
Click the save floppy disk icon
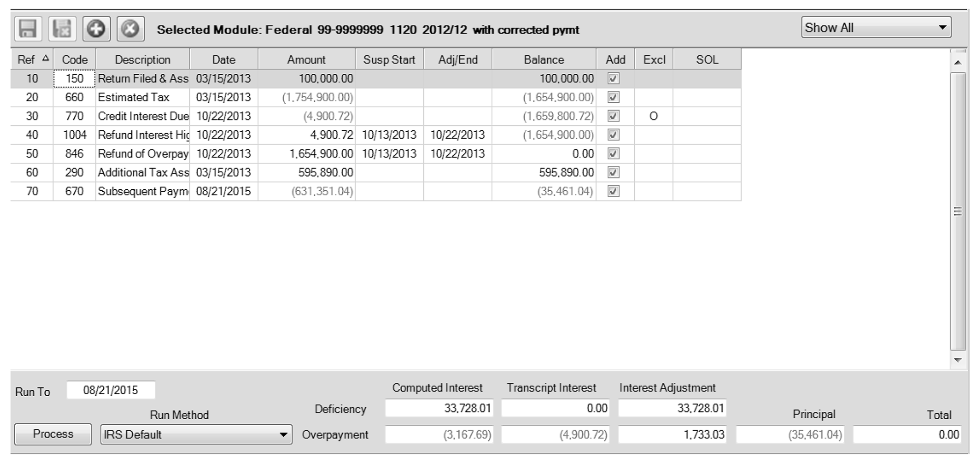(x=28, y=29)
